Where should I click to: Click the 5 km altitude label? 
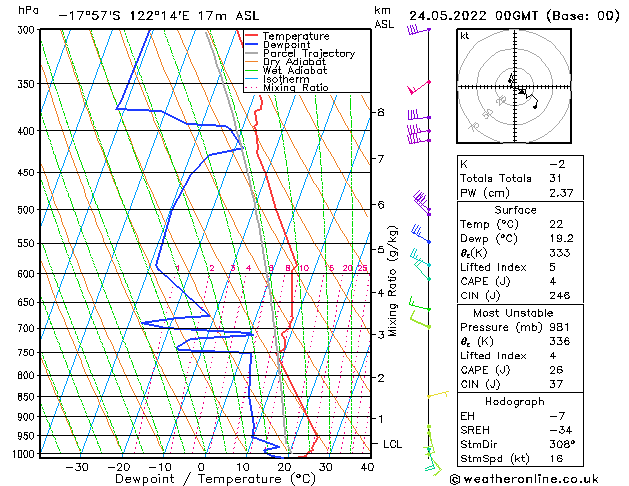pyautogui.click(x=381, y=249)
